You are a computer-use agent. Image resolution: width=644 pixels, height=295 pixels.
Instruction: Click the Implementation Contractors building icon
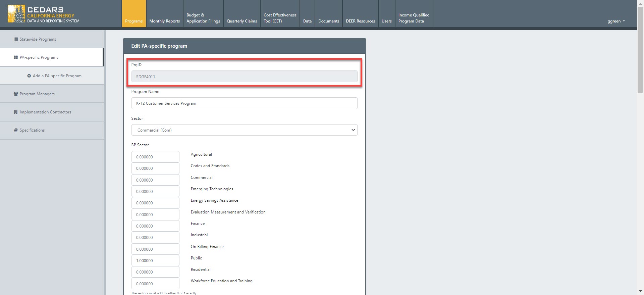pos(16,112)
